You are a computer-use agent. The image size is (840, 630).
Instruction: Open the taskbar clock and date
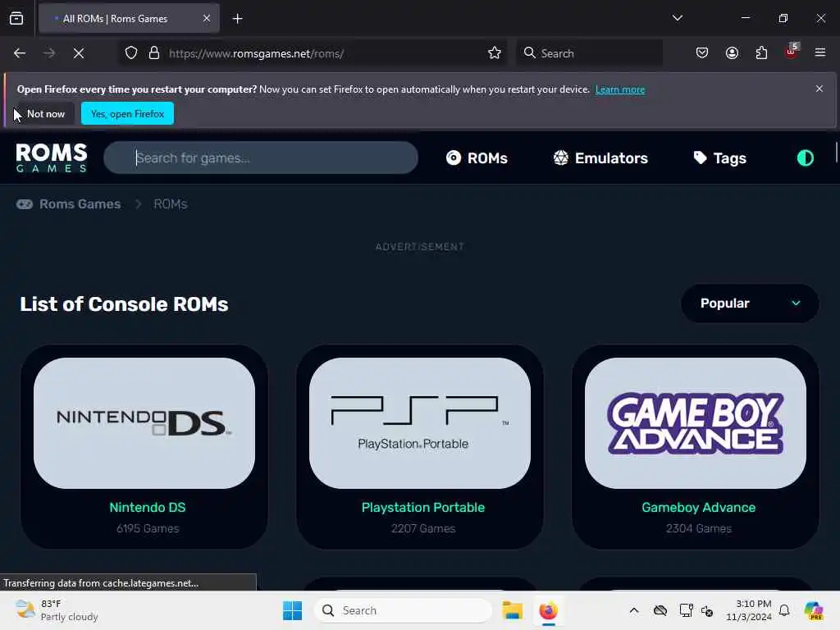pyautogui.click(x=748, y=610)
